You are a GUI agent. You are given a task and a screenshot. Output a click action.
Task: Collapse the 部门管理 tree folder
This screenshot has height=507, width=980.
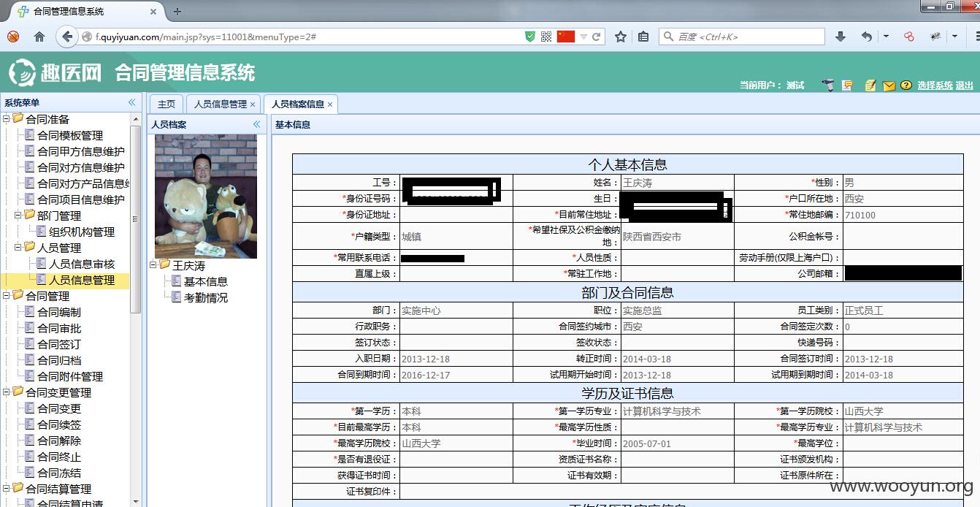click(x=18, y=215)
